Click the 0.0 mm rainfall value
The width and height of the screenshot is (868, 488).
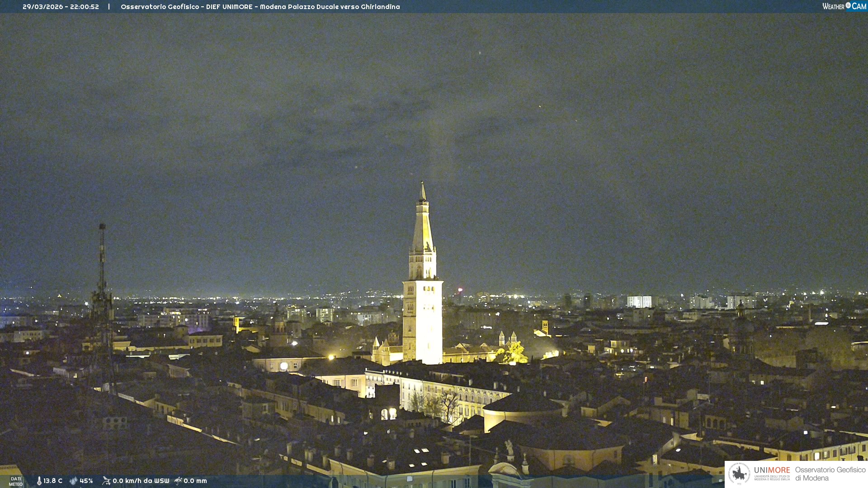tap(195, 481)
